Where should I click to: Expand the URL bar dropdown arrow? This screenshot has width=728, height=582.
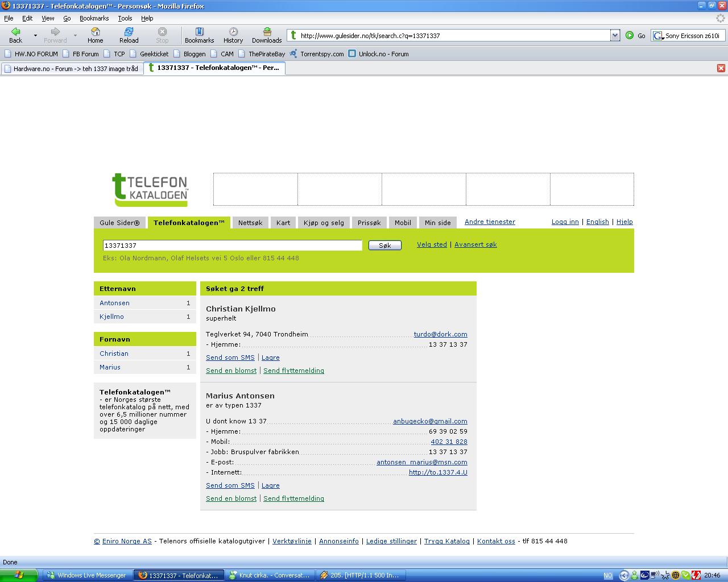click(615, 35)
